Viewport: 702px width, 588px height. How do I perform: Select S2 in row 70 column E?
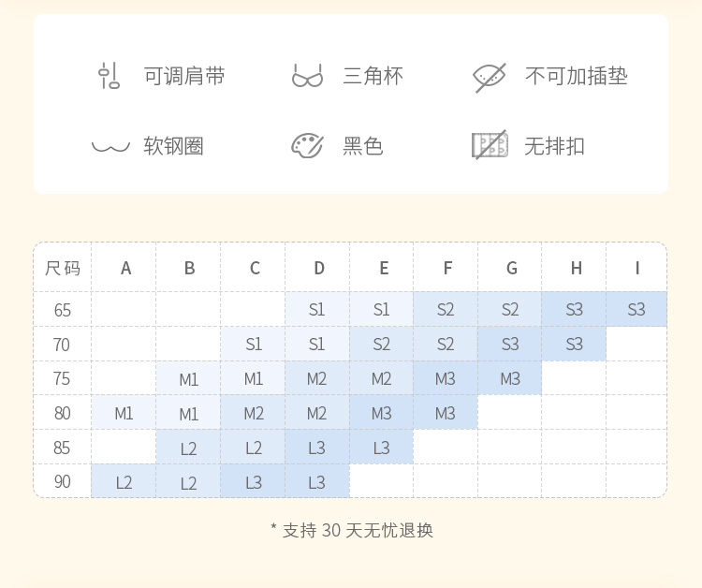(382, 344)
